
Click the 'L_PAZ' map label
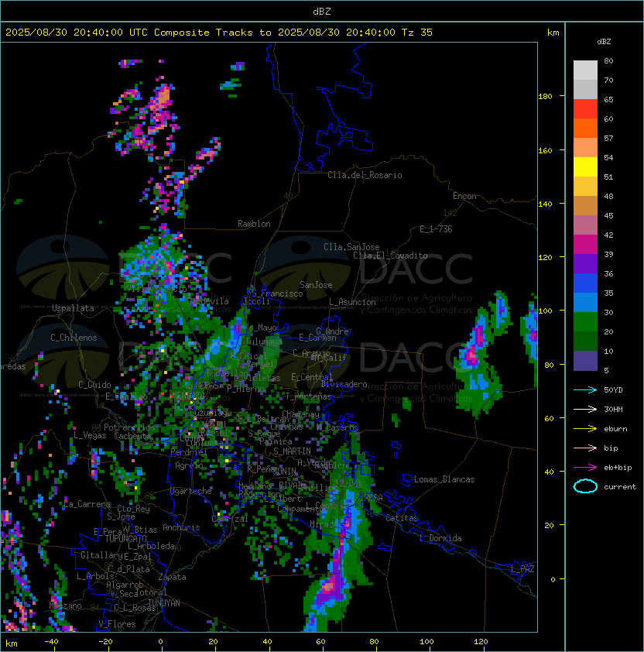(x=522, y=569)
